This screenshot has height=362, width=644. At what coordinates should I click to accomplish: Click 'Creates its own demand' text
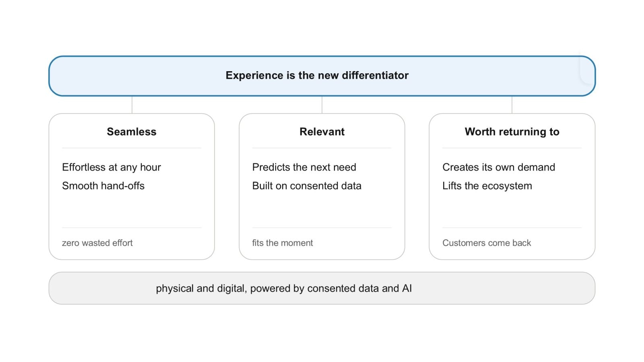pos(499,167)
